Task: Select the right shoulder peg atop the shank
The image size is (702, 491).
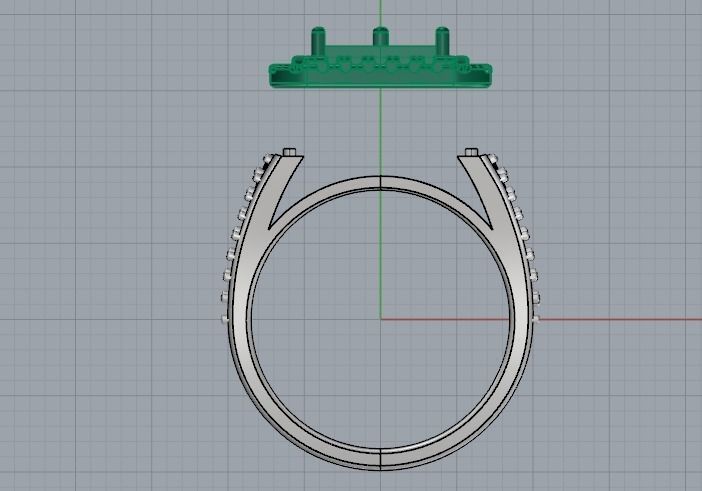Action: (471, 152)
